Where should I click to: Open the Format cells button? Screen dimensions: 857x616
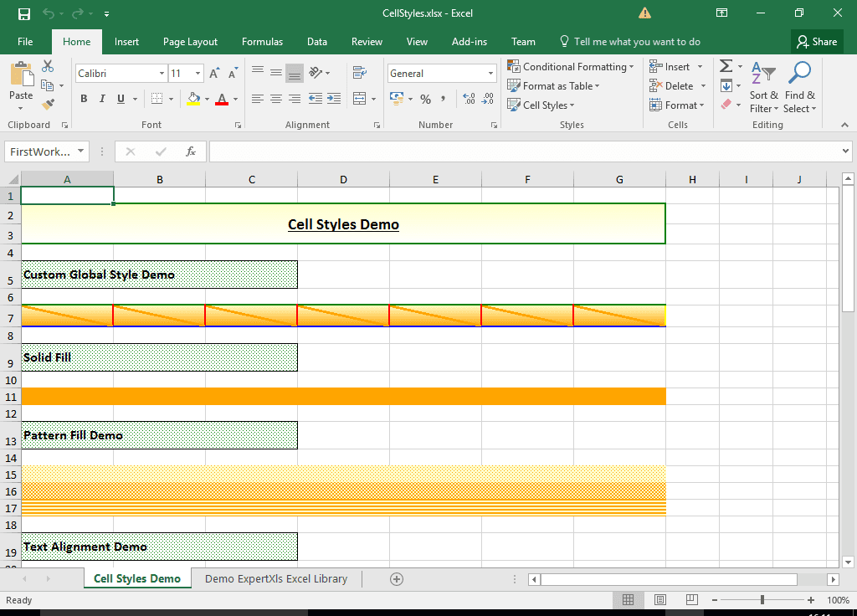[x=676, y=105]
